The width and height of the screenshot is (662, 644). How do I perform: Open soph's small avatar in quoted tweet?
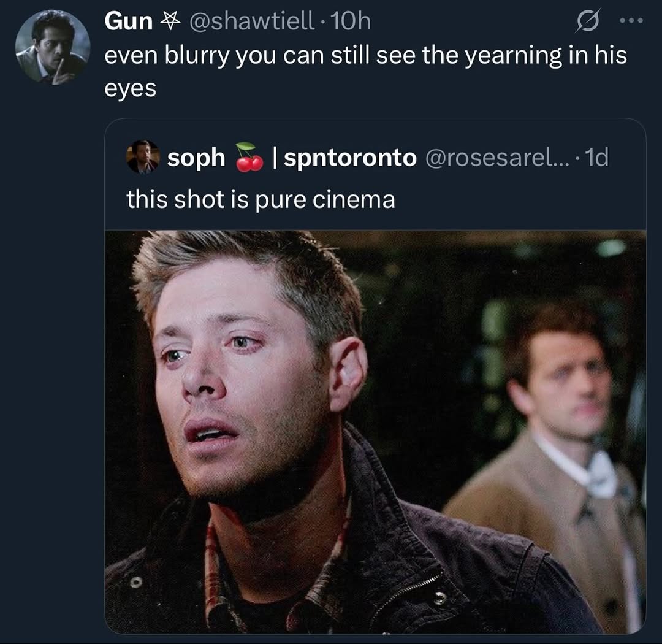click(143, 157)
